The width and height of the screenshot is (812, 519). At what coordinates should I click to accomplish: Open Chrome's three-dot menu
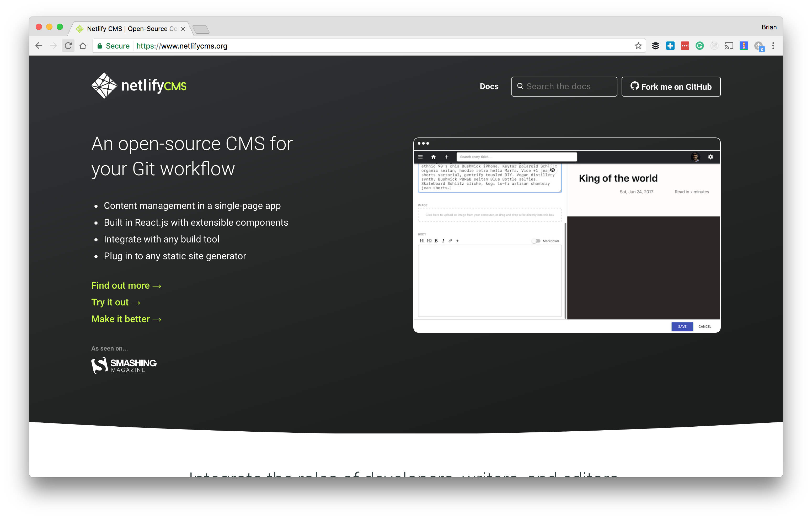(x=773, y=46)
